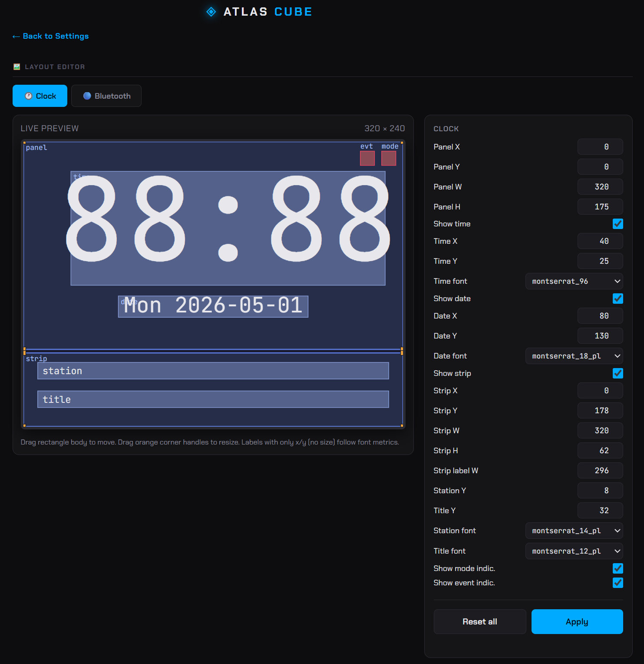Click the 320 × 240 resolution text
Viewport: 644px width, 664px height.
point(384,128)
